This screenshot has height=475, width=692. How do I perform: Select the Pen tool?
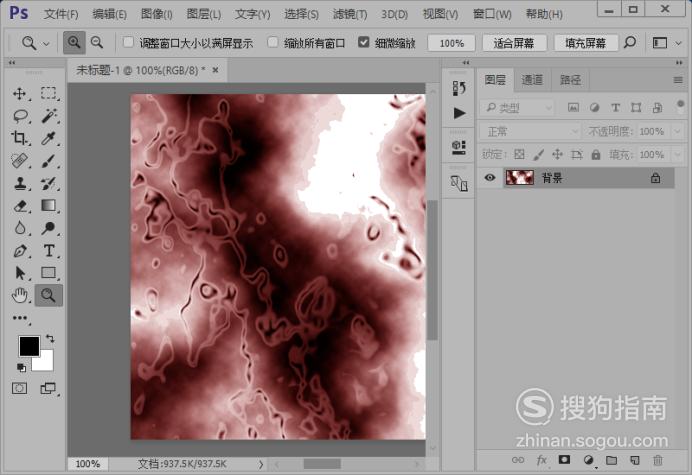coord(20,251)
